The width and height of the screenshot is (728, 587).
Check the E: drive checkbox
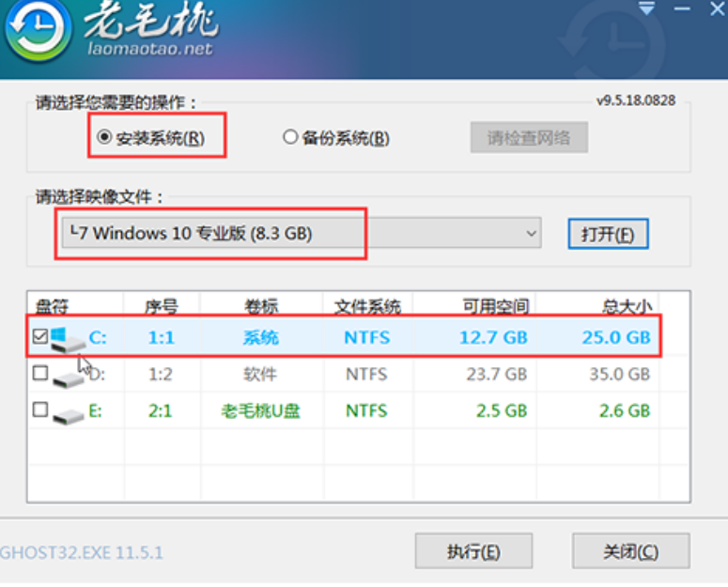[40, 409]
